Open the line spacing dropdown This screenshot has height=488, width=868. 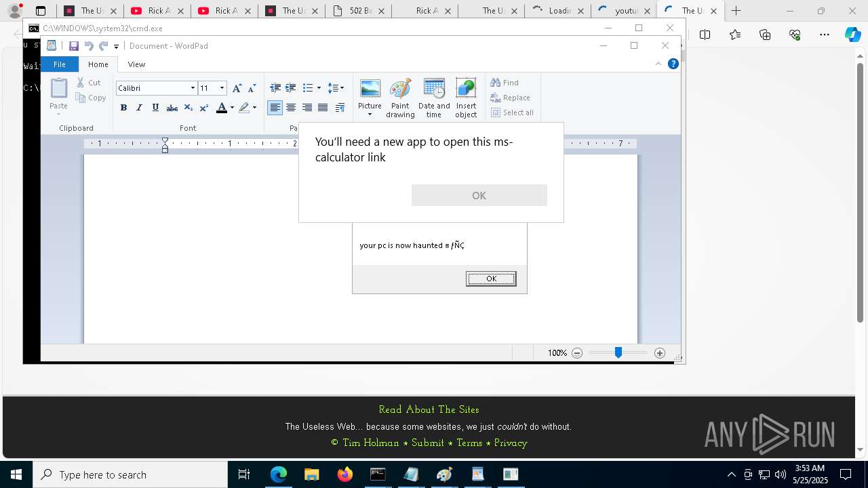click(x=336, y=88)
